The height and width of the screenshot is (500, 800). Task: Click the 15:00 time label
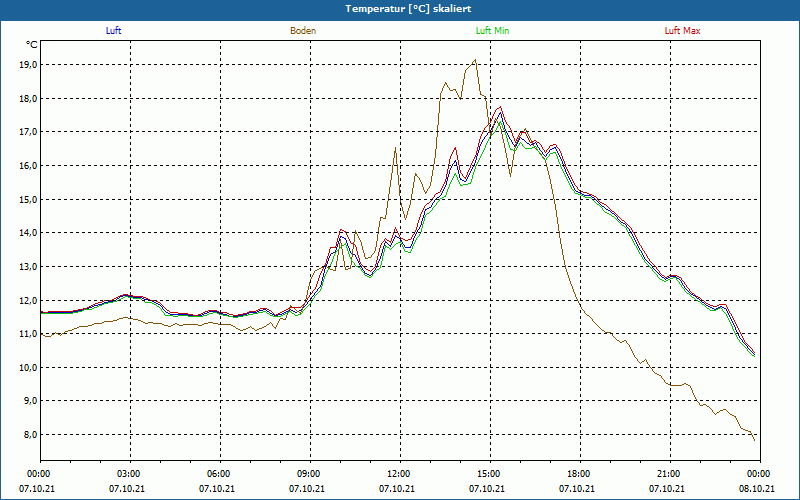tap(490, 474)
